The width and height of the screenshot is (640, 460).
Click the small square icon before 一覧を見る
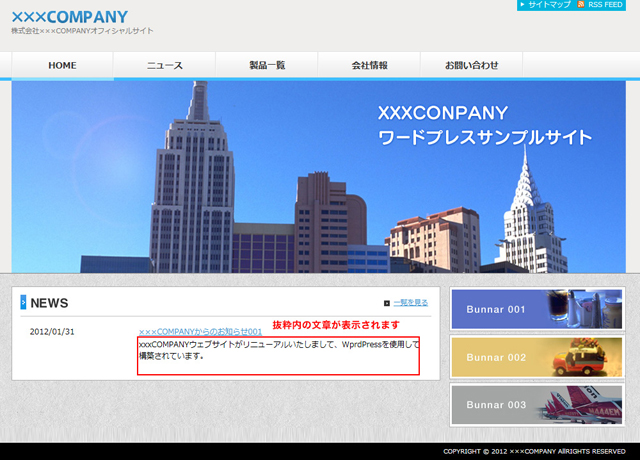click(x=387, y=303)
